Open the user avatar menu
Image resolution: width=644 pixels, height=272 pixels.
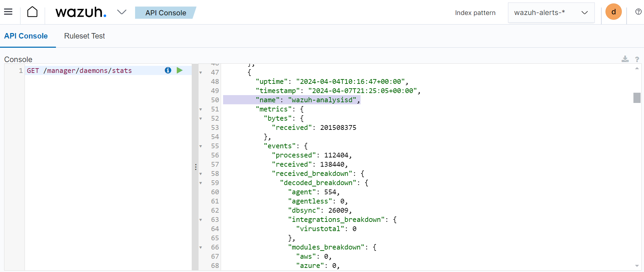click(613, 12)
